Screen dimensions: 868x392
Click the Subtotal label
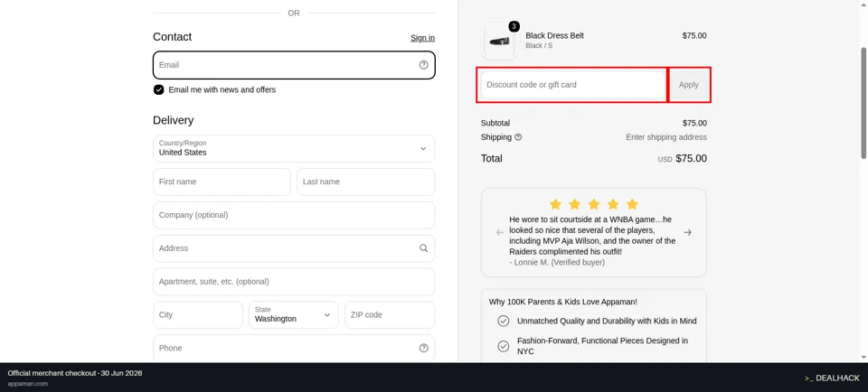click(x=495, y=123)
